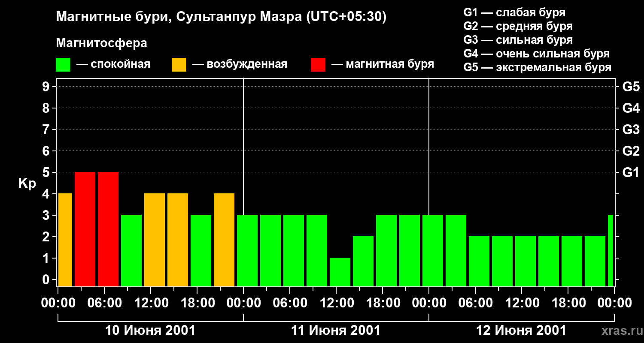Click the '11 Июня 2001' date label

(x=336, y=331)
